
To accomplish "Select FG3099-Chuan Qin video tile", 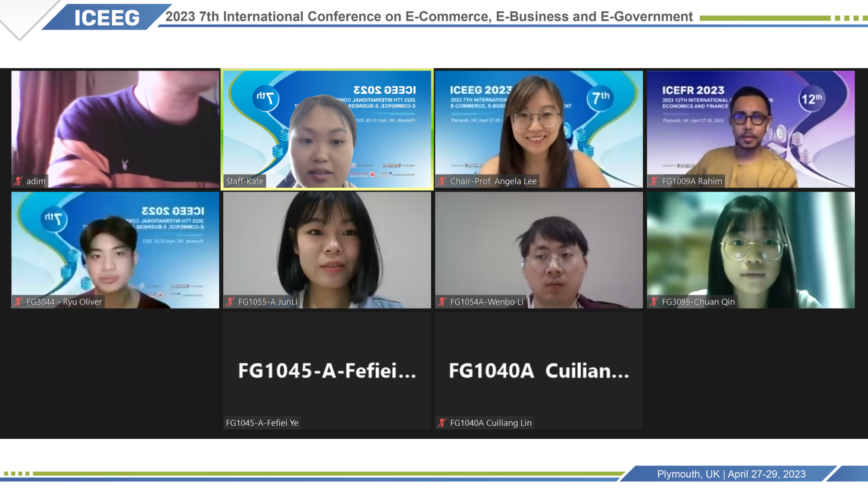I will pos(750,250).
